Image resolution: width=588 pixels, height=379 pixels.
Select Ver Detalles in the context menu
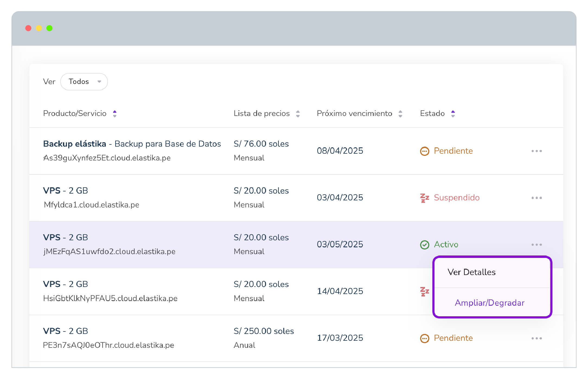(471, 272)
